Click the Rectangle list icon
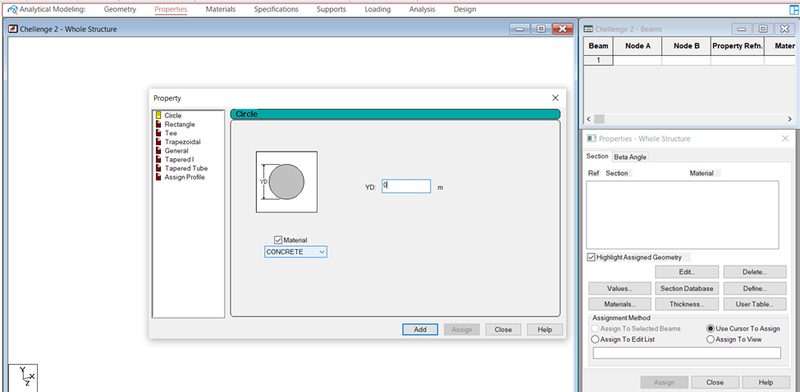 point(159,124)
